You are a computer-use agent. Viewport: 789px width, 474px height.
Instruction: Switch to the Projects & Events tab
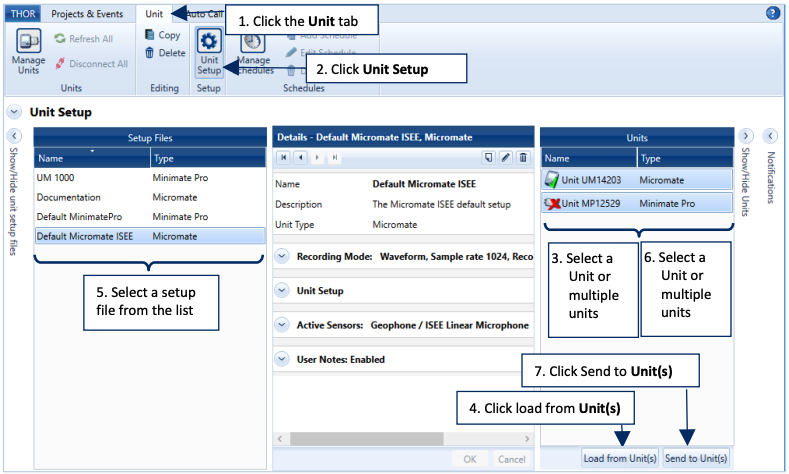click(x=87, y=14)
